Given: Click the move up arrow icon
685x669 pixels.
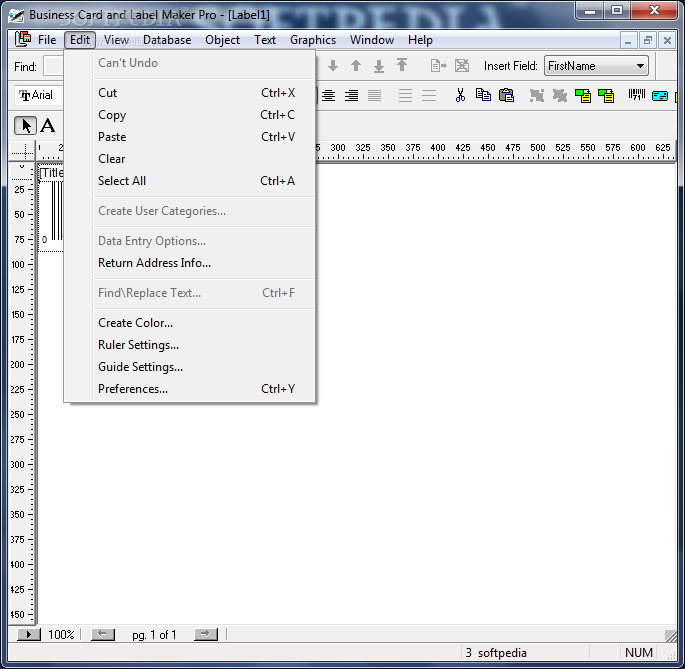Looking at the screenshot, I should click(x=356, y=66).
